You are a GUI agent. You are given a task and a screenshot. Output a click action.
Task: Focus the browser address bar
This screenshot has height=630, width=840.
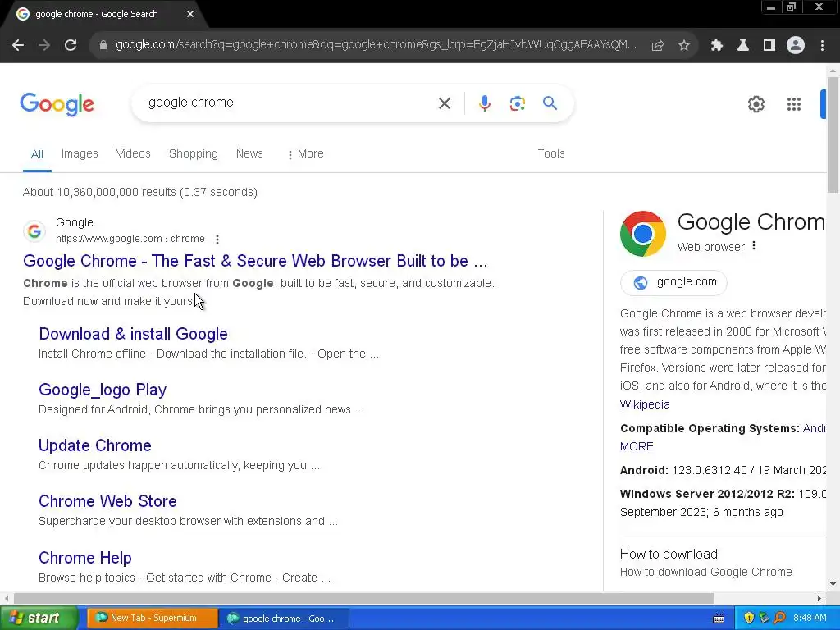click(376, 46)
